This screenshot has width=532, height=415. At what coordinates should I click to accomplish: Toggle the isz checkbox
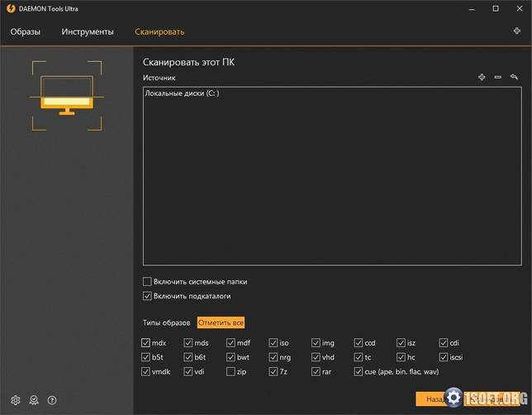(x=401, y=342)
